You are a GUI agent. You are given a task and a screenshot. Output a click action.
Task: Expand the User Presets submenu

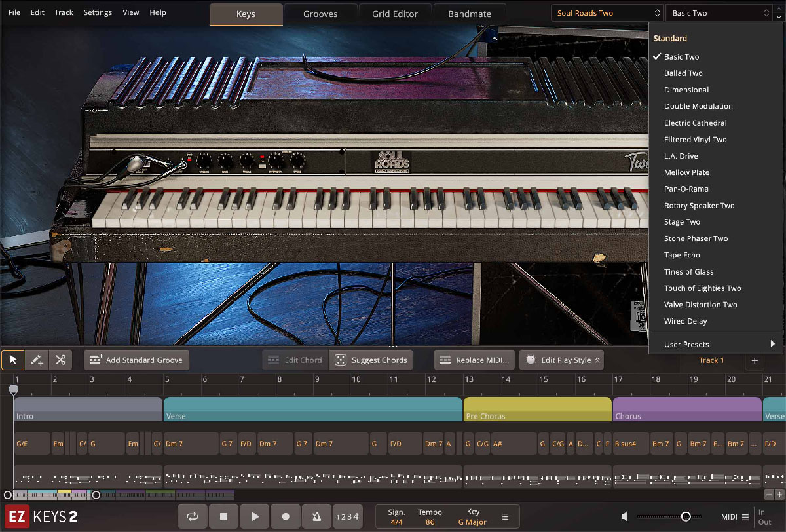(717, 345)
